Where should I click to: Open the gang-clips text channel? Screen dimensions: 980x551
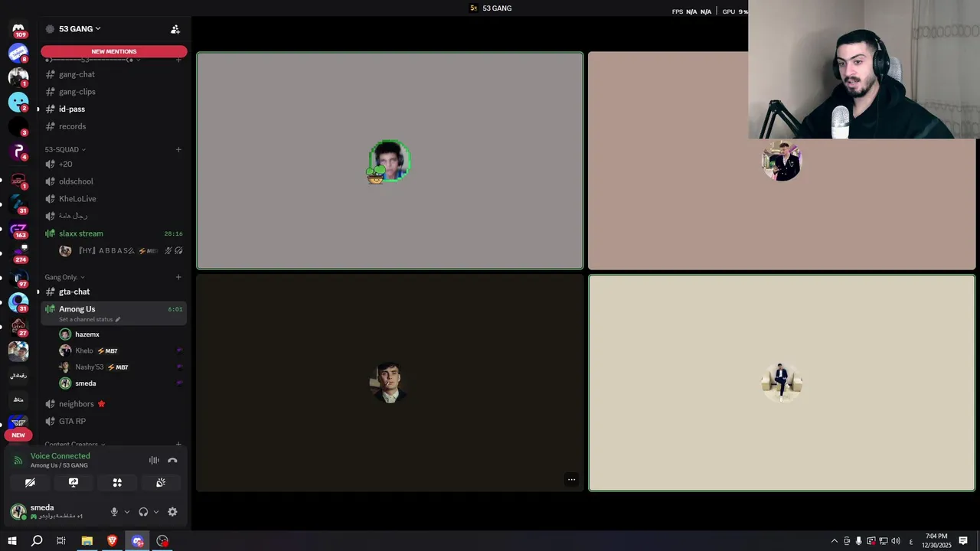tap(114, 92)
